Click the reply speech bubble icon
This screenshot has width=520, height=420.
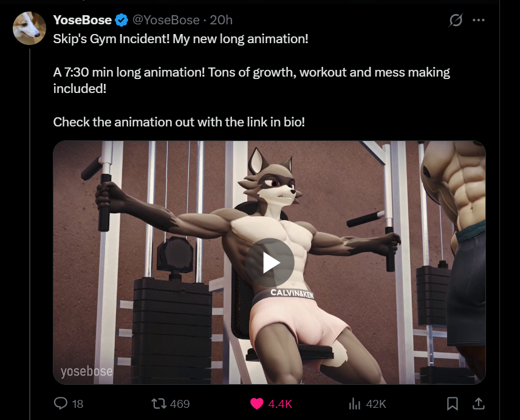pos(61,404)
